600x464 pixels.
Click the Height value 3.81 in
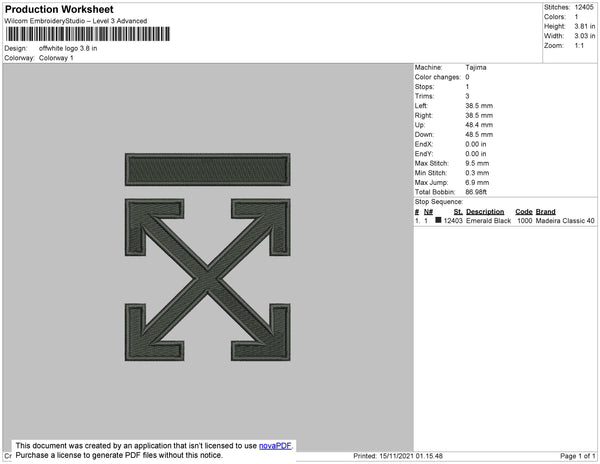pos(585,26)
